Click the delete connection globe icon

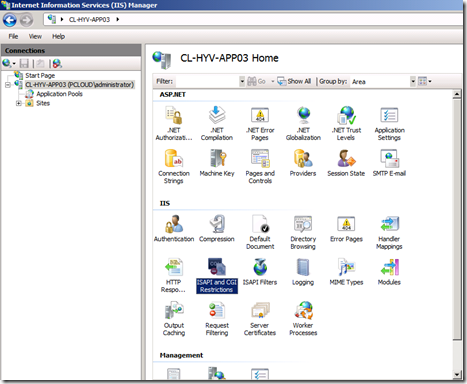point(57,63)
